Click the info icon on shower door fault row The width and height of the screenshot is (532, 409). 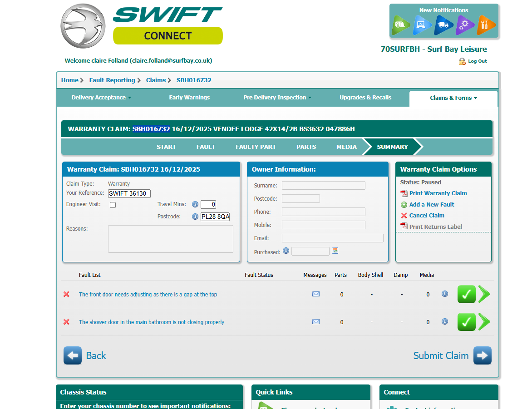[445, 321]
